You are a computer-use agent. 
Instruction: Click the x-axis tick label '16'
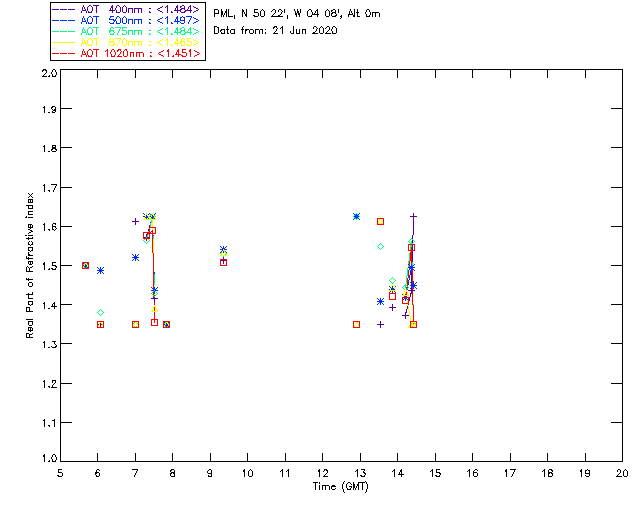[x=472, y=473]
